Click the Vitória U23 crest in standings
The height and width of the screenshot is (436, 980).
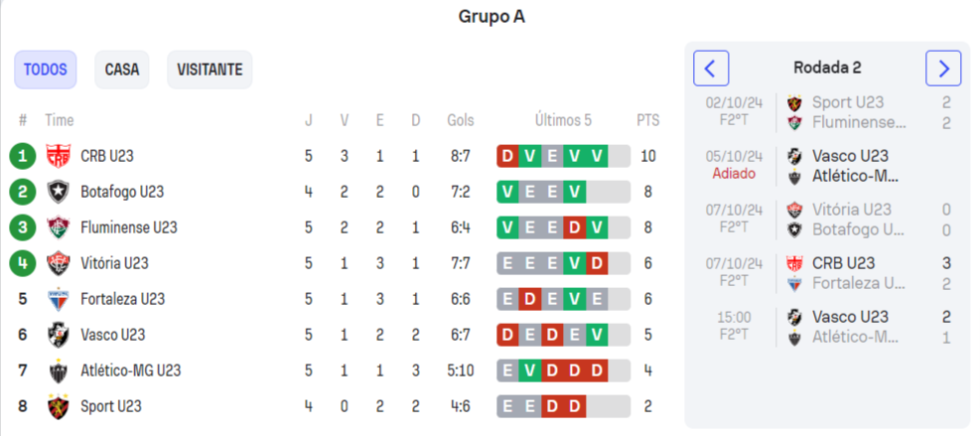click(x=58, y=263)
